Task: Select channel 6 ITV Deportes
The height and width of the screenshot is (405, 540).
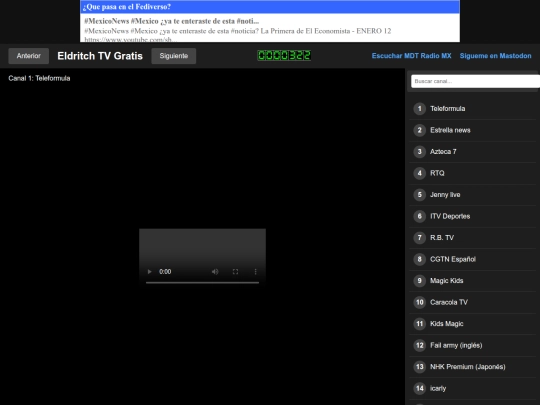Action: pyautogui.click(x=472, y=216)
